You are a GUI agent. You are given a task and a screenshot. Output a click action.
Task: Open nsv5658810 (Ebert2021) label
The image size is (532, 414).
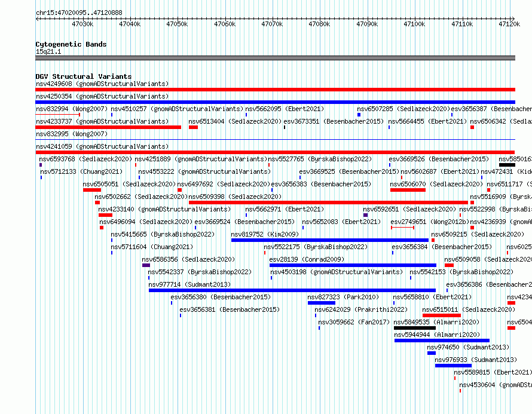432,297
